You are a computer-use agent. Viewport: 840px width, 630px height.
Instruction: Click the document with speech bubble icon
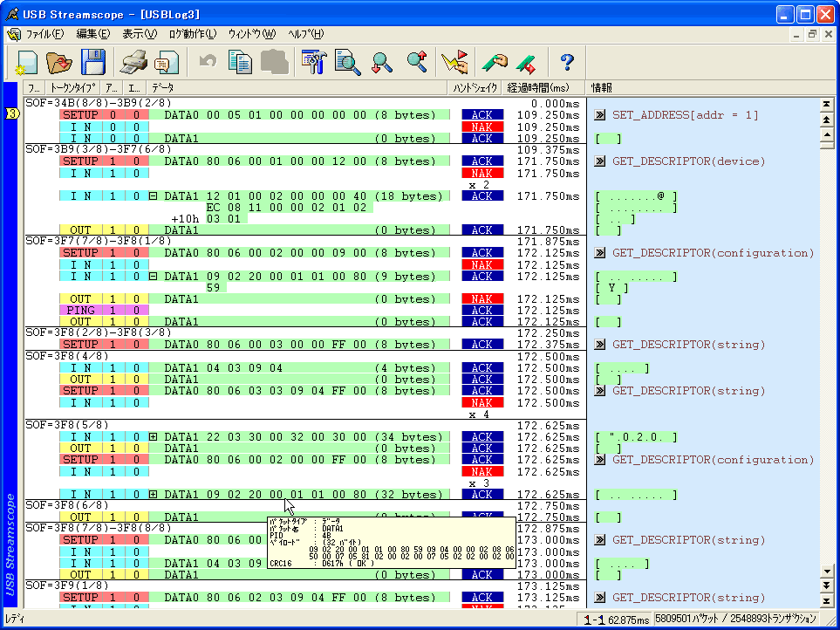coord(167,63)
